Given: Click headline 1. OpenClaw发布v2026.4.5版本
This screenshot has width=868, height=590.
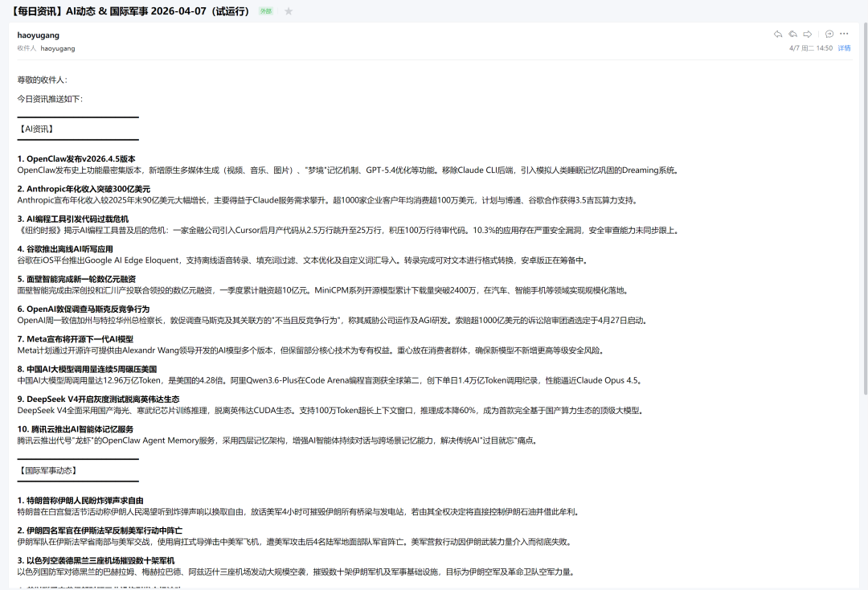Looking at the screenshot, I should 76,159.
